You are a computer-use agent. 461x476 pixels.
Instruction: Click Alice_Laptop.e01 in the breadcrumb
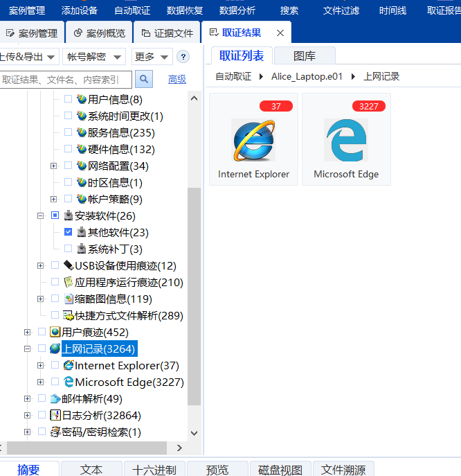coord(307,76)
